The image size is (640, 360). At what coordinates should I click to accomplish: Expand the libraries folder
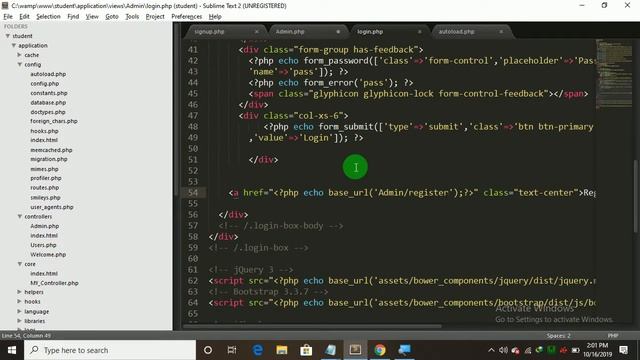pos(19,321)
